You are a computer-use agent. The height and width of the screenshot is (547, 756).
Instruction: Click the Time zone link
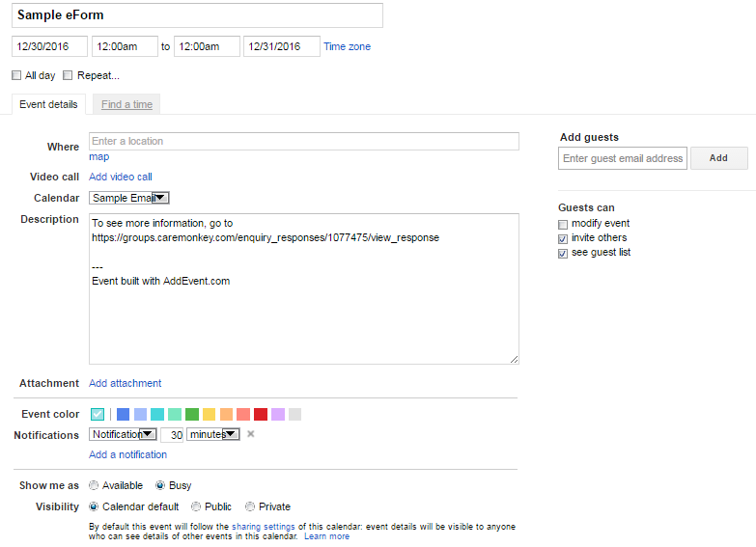point(348,46)
